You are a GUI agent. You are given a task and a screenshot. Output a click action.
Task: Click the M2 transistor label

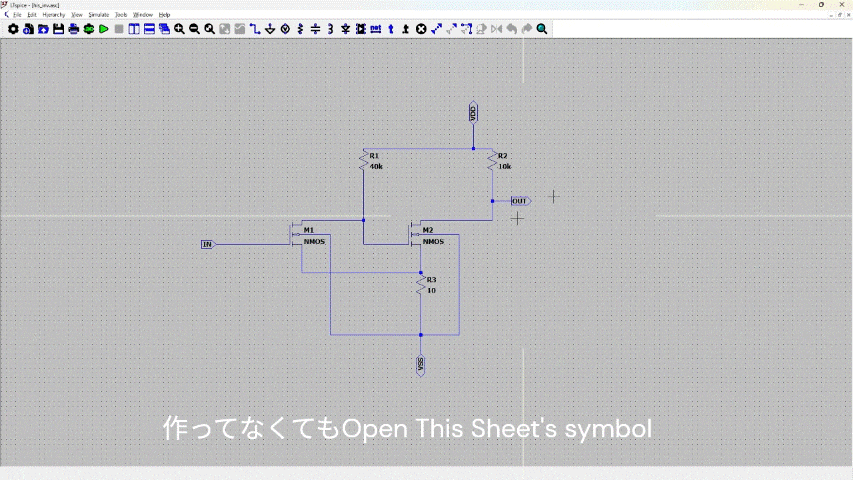point(428,230)
